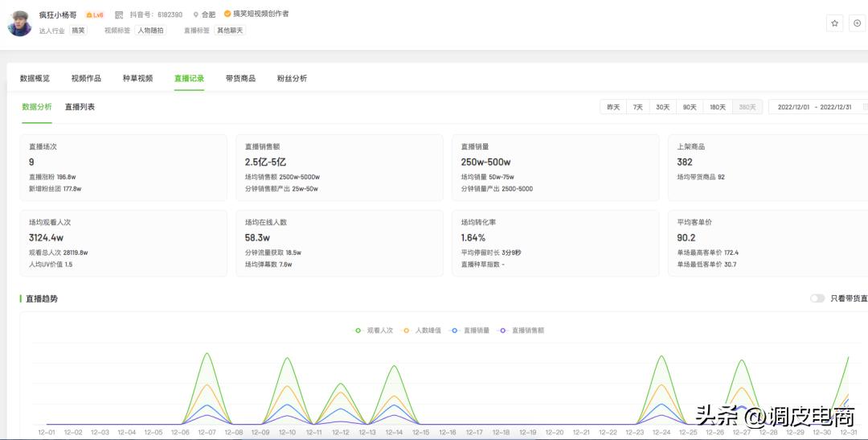Click the 场均转化率 value 1.64%
This screenshot has width=868, height=440.
point(473,238)
